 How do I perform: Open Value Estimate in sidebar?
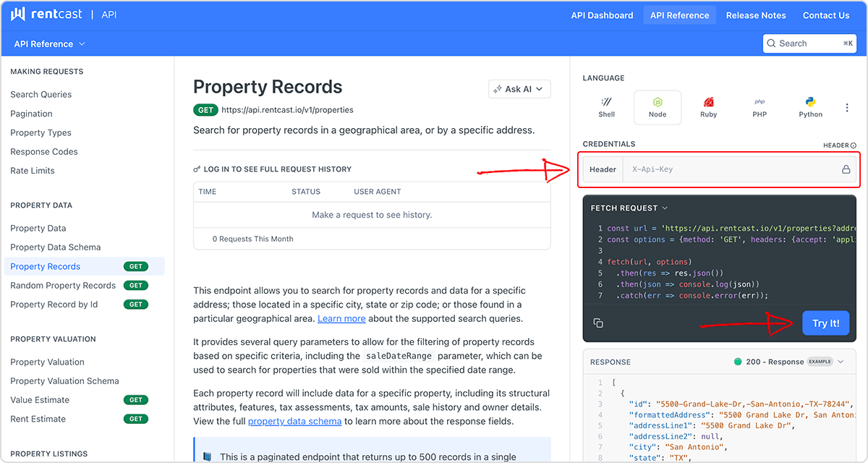(x=40, y=400)
